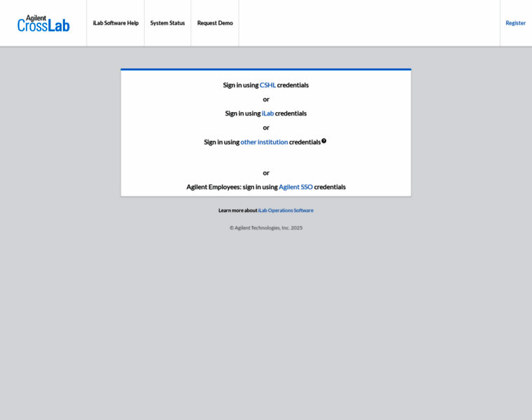This screenshot has height=420, width=532.
Task: Click 'Agilent Employees: sign in using' text
Action: (x=232, y=187)
